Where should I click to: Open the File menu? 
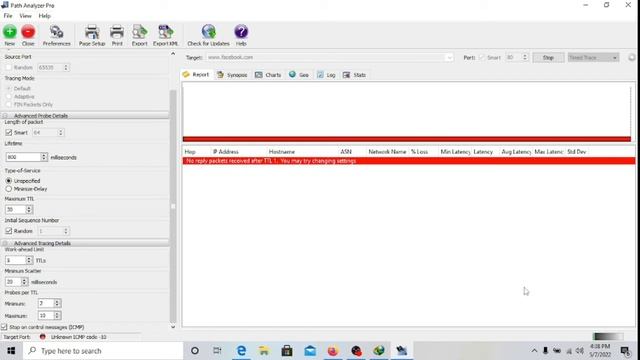point(8,16)
